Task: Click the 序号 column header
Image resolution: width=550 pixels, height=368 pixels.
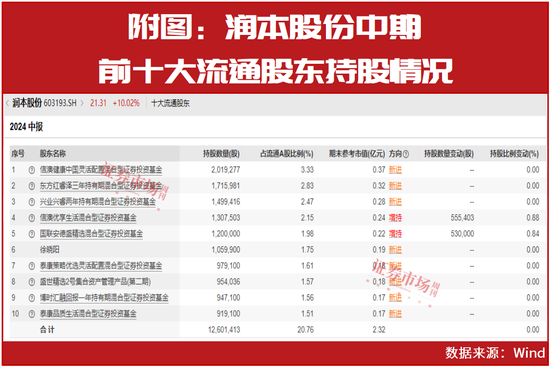Action: pyautogui.click(x=18, y=154)
